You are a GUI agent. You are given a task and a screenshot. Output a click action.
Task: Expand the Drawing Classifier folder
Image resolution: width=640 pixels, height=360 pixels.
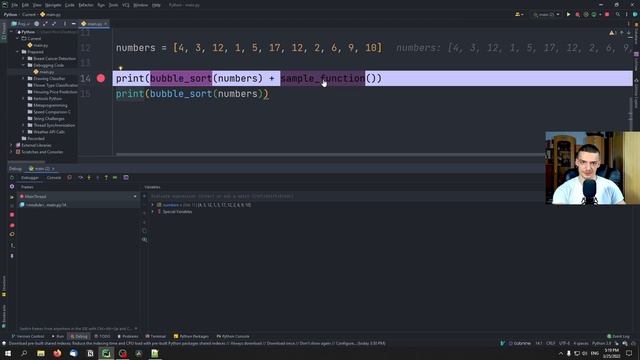(23, 78)
